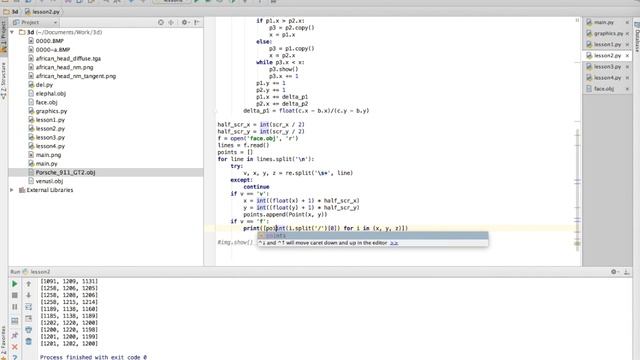Close the graphics.py editor tab
Image resolution: width=640 pixels, height=360 pixels.
pyautogui.click(x=627, y=33)
